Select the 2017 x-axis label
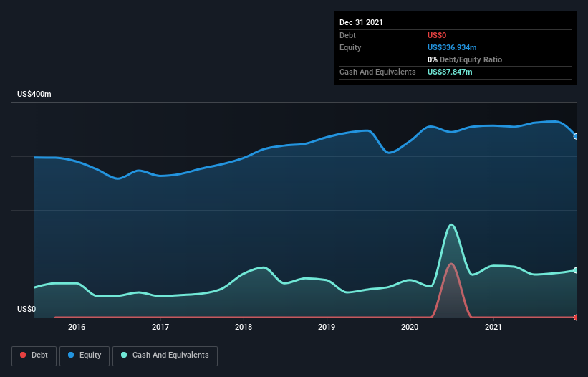 (x=160, y=327)
